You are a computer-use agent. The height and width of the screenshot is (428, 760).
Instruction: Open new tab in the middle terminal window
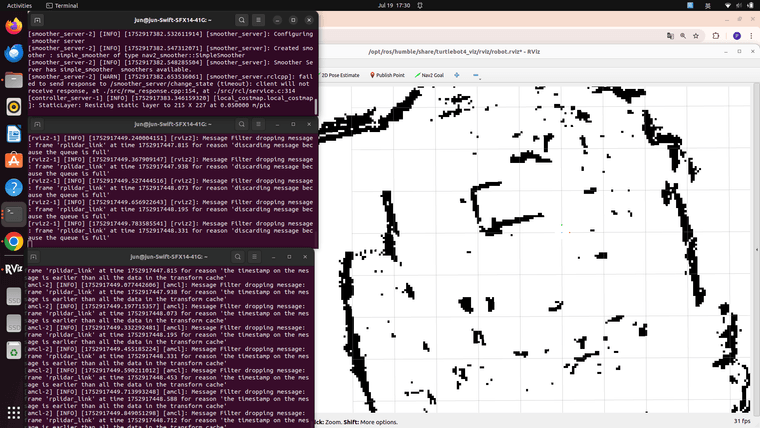(37, 125)
